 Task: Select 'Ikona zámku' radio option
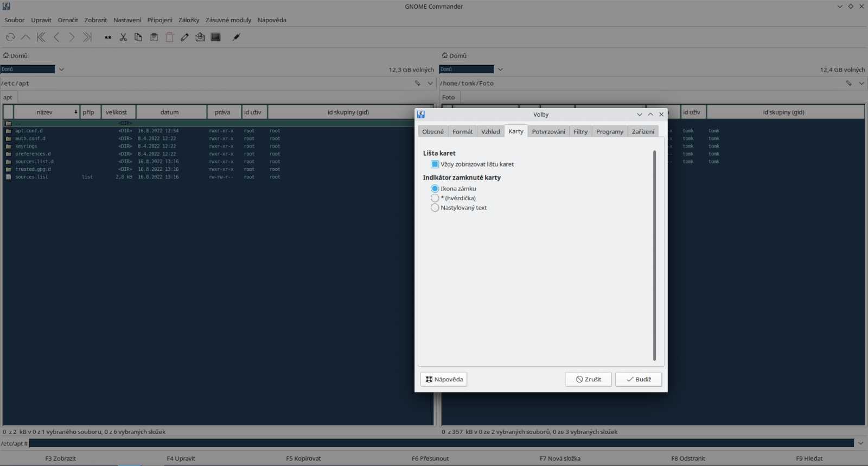[435, 189]
